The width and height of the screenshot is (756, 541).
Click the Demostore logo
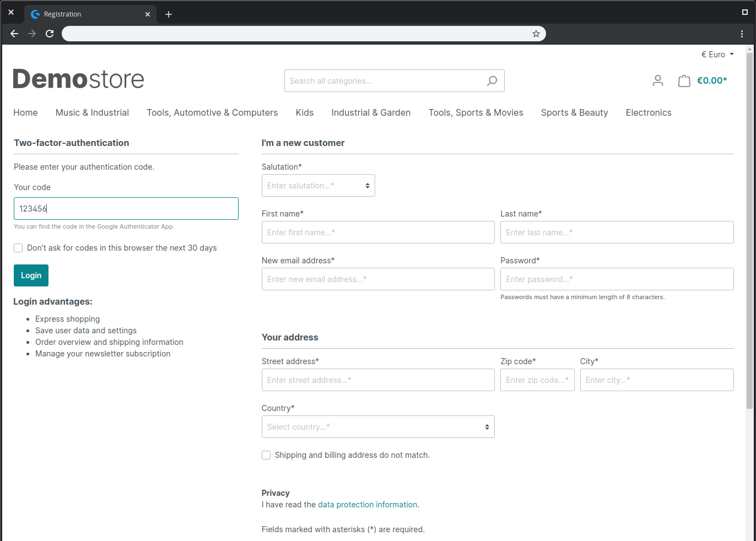79,79
